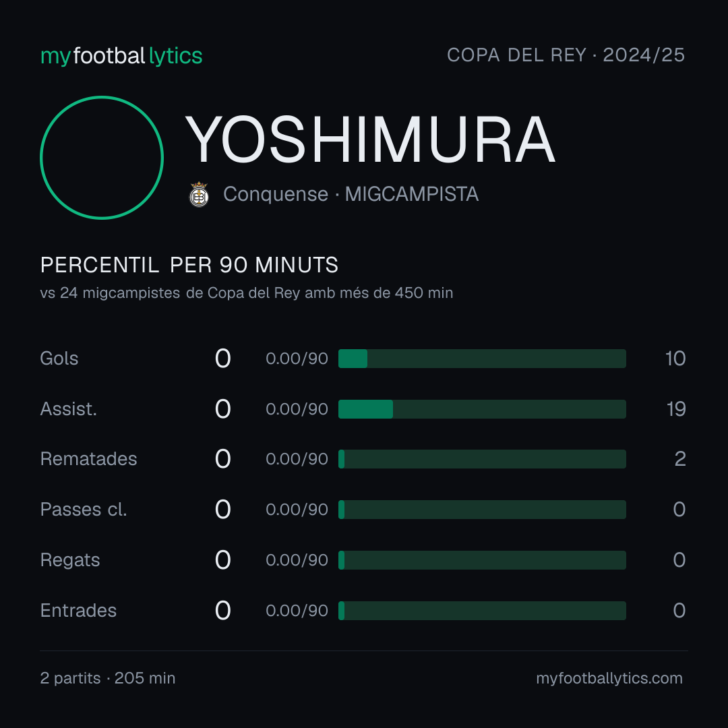The height and width of the screenshot is (728, 728).
Task: Click the Entrades percentile bar
Action: tap(482, 611)
